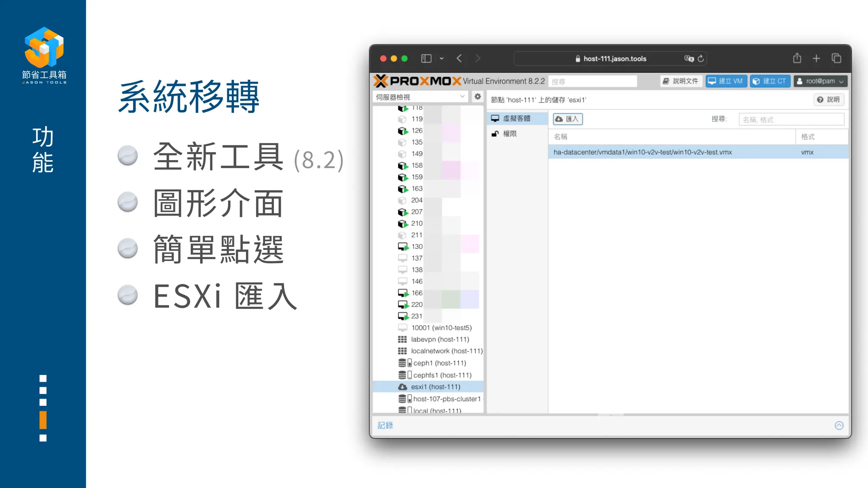Click the running VM icon for 166
This screenshot has width=868, height=488.
point(403,293)
